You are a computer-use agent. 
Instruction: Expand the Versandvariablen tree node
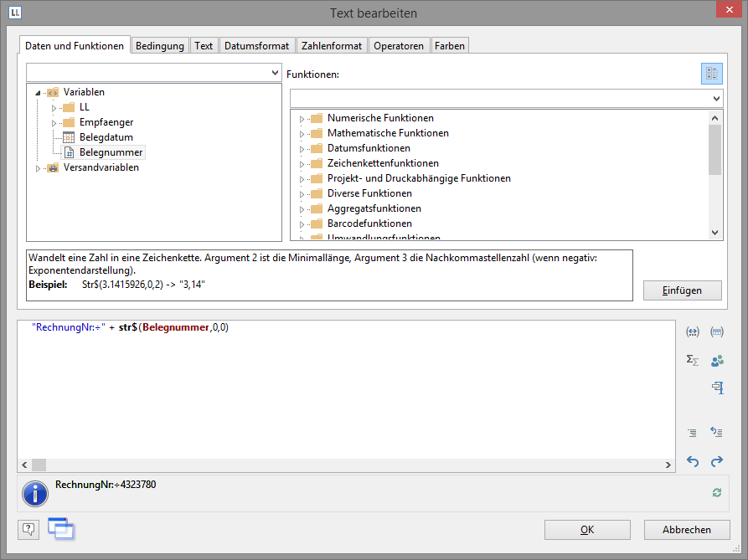point(39,168)
